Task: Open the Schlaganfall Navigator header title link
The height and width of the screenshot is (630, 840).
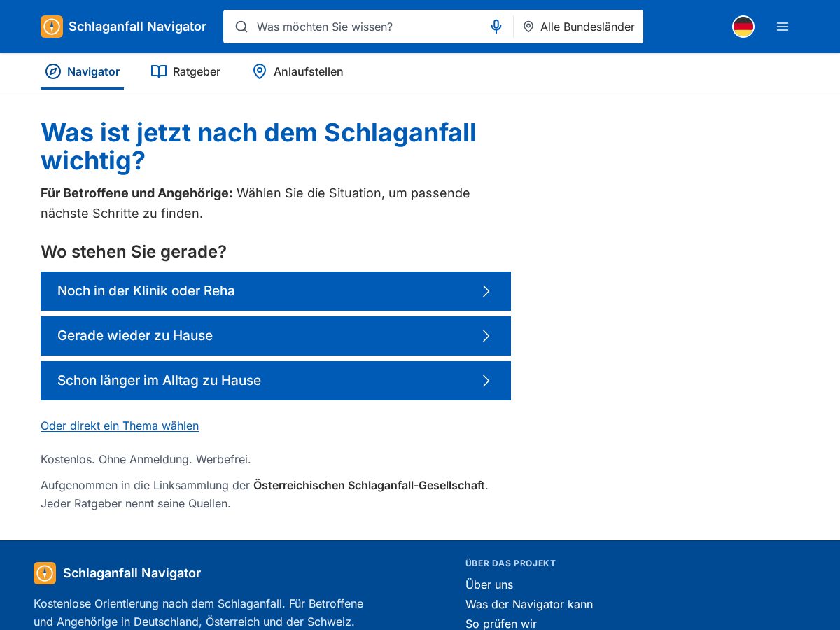Action: [137, 27]
